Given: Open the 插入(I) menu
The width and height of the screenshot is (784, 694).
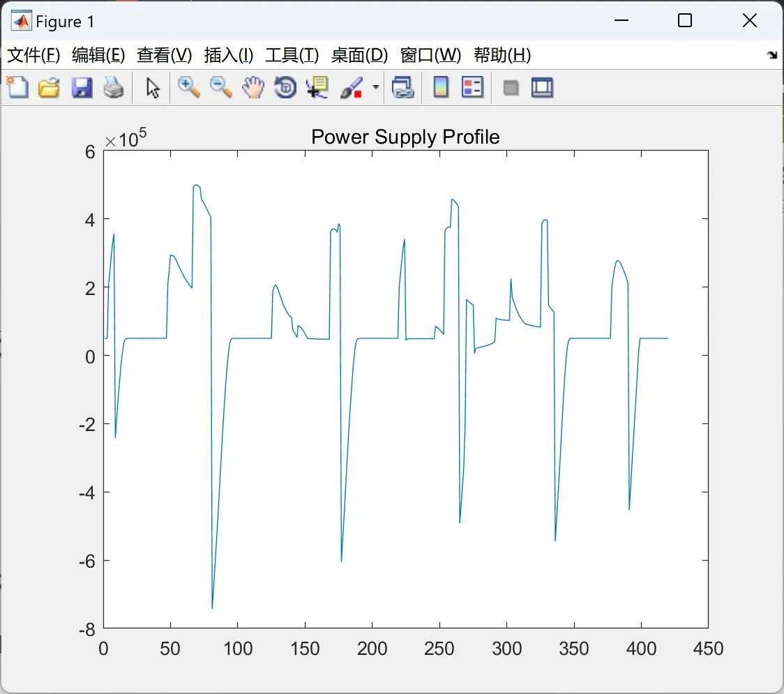Looking at the screenshot, I should 229,55.
